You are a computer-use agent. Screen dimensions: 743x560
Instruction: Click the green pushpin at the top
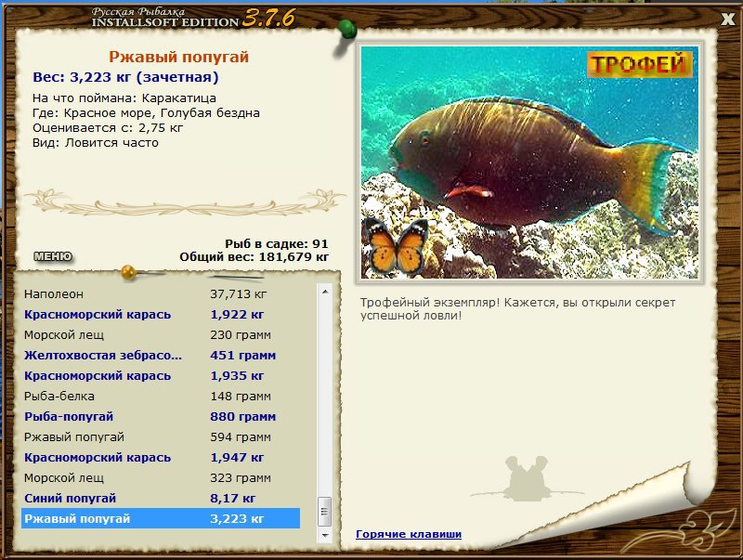pos(347,31)
